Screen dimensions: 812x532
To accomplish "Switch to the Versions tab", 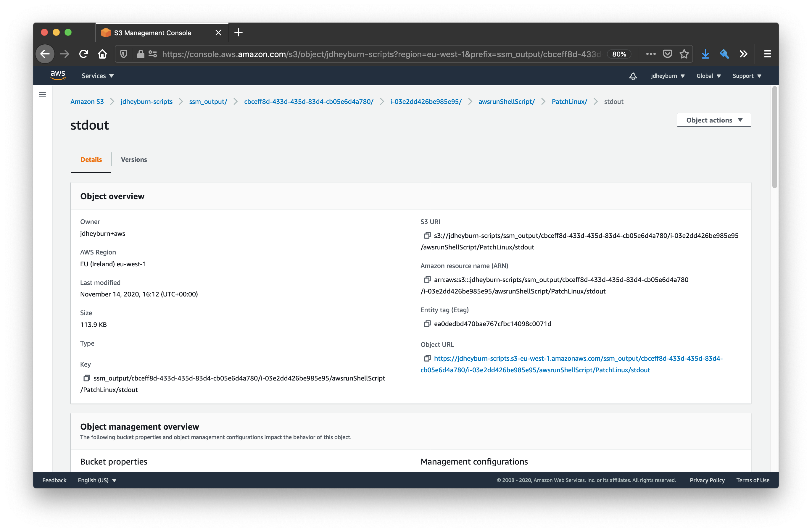I will (134, 159).
